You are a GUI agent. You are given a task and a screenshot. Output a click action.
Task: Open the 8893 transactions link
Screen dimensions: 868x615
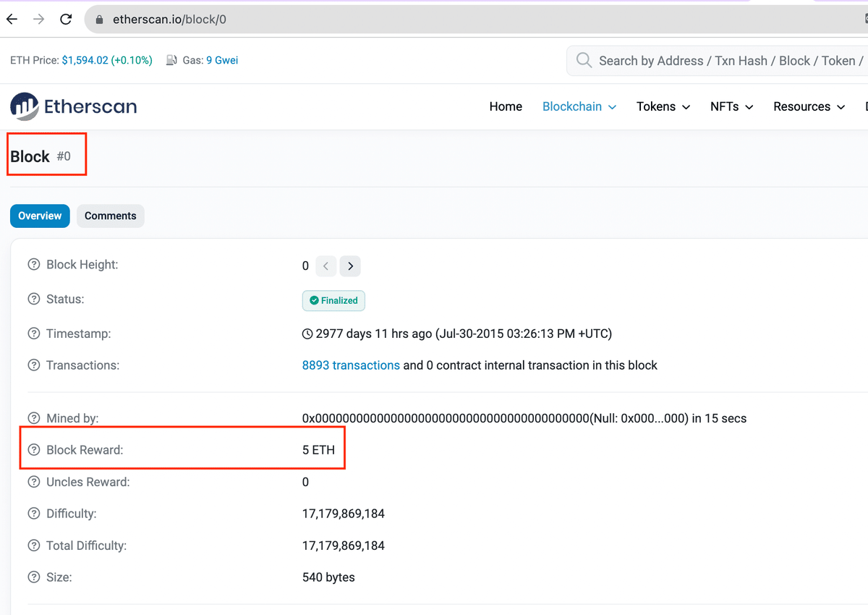tap(351, 365)
